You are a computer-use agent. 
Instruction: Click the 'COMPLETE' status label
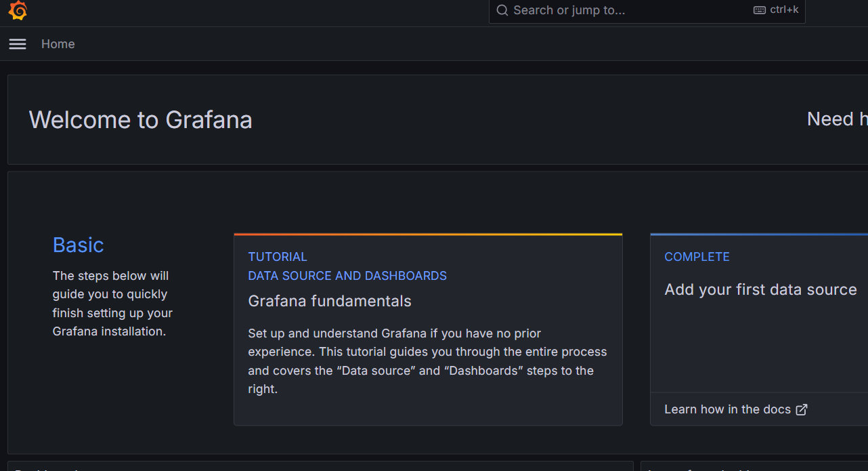[x=697, y=257]
